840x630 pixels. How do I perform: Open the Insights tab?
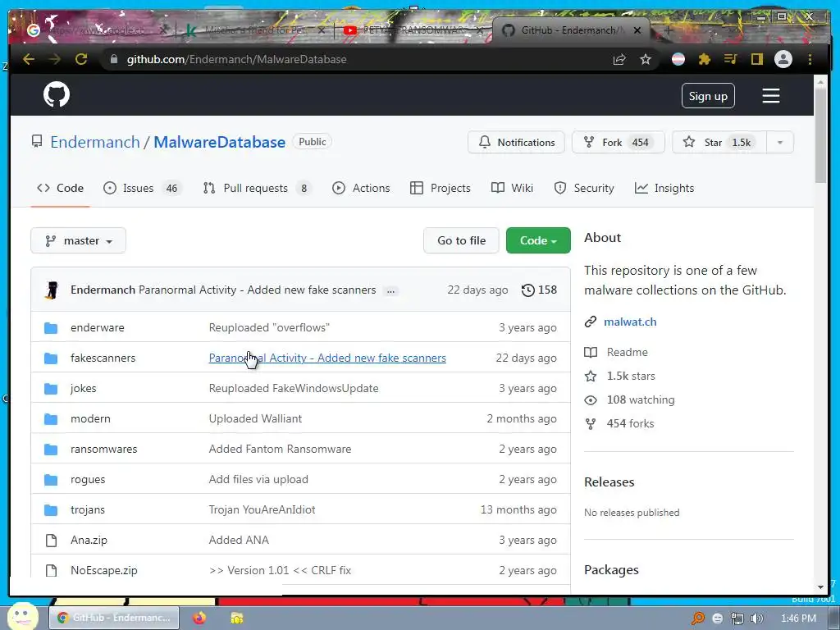pos(664,188)
